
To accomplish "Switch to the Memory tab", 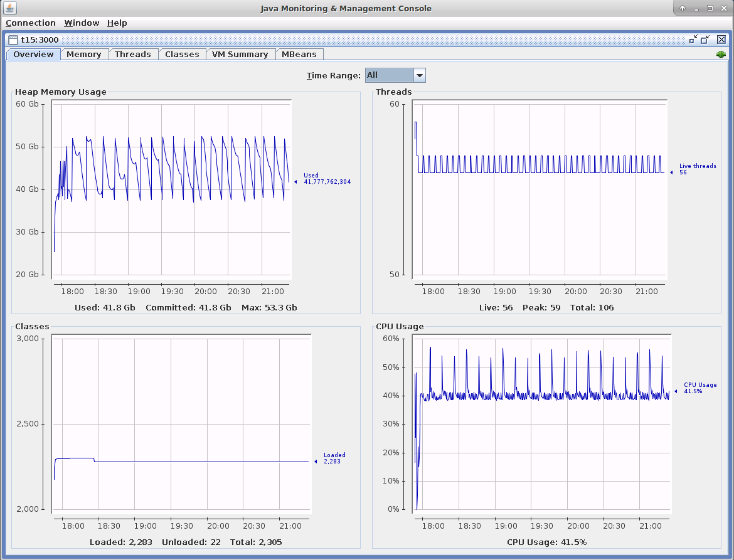I will tap(83, 55).
